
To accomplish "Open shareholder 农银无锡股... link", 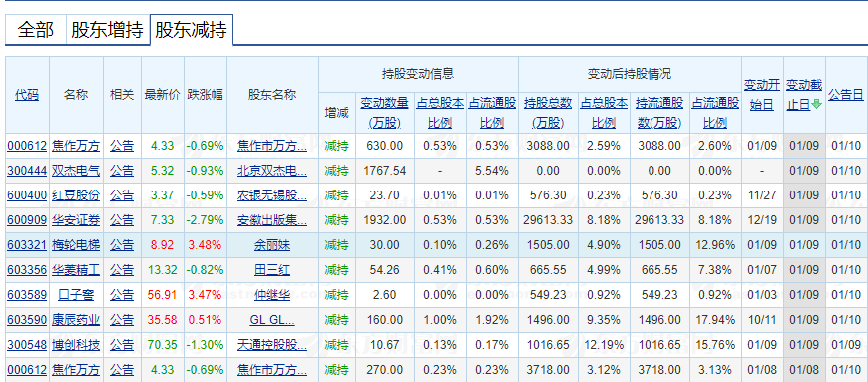I will (x=272, y=195).
